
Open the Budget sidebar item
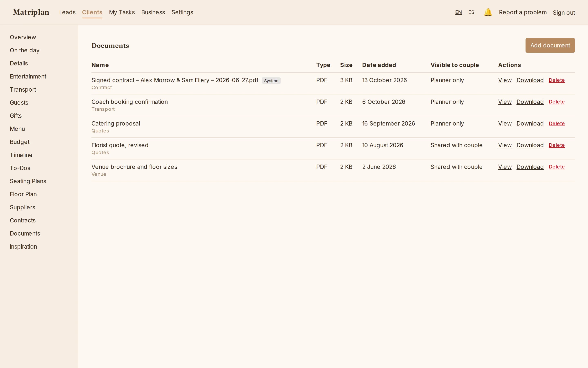click(x=20, y=142)
